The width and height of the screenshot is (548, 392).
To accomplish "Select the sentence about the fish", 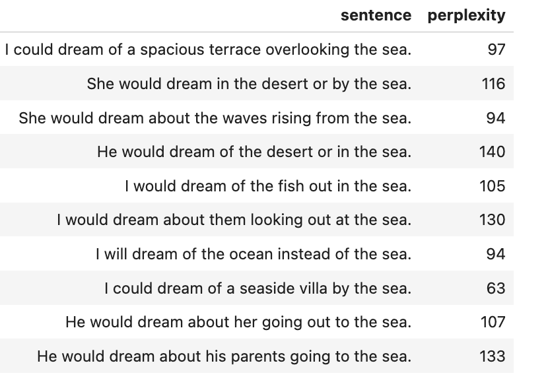I will point(268,186).
